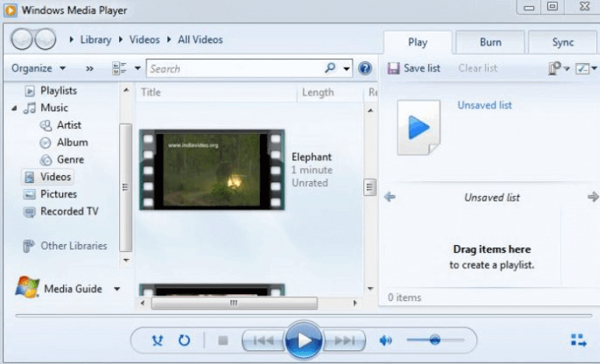Open the Media Guide dropdown arrow
600x364 pixels.
point(117,289)
